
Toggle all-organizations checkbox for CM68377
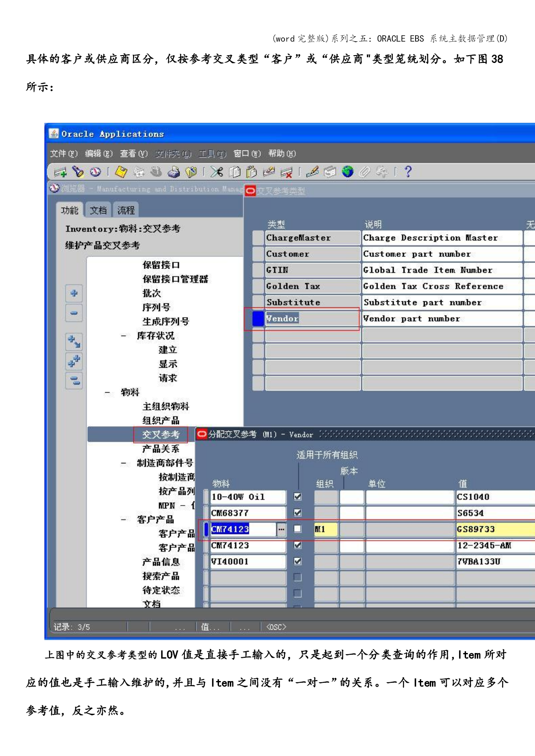click(297, 512)
